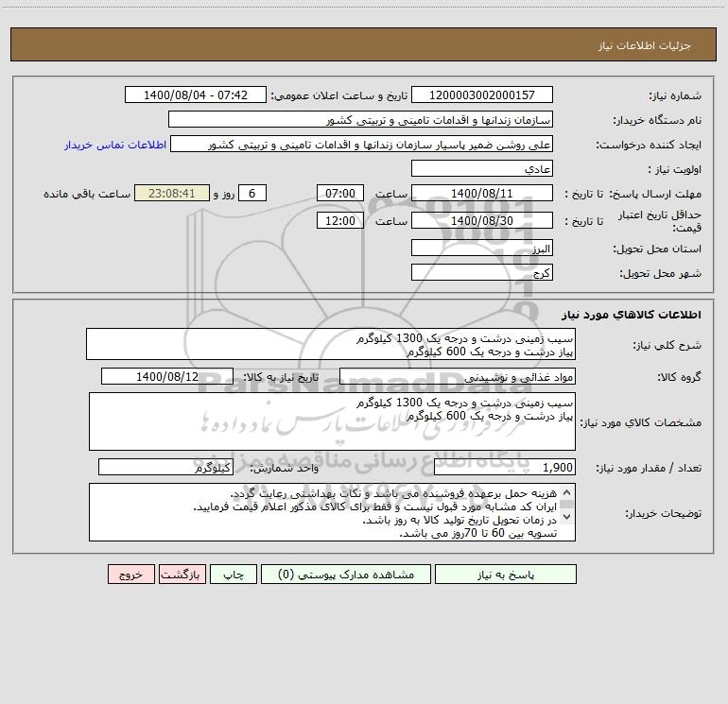Click the پاسخ به نیاز button
This screenshot has height=704, width=728.
(x=506, y=575)
